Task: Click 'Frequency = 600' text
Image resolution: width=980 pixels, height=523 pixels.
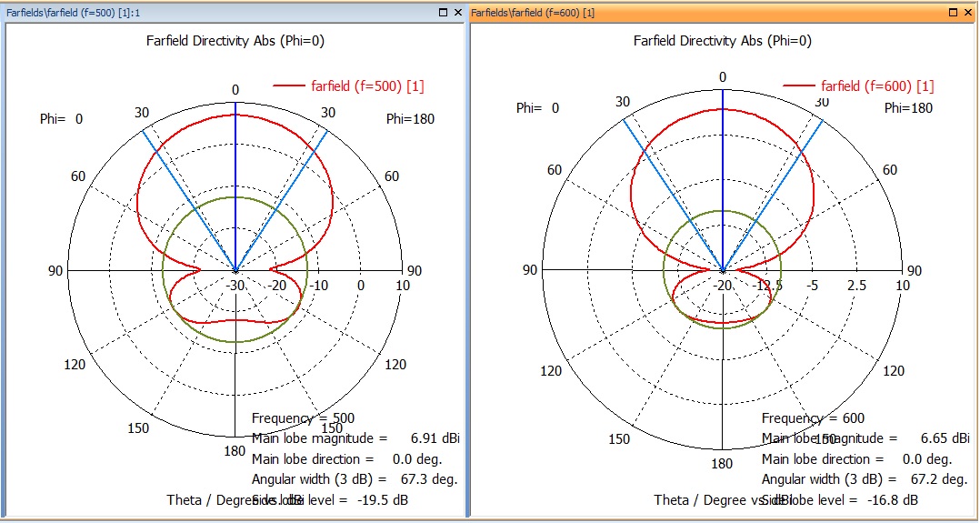Action: coord(813,417)
